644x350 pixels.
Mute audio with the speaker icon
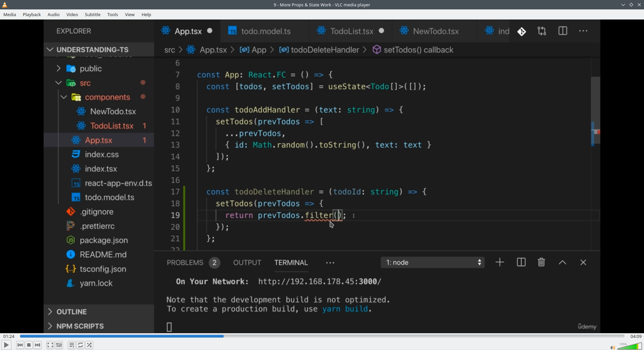pyautogui.click(x=612, y=347)
